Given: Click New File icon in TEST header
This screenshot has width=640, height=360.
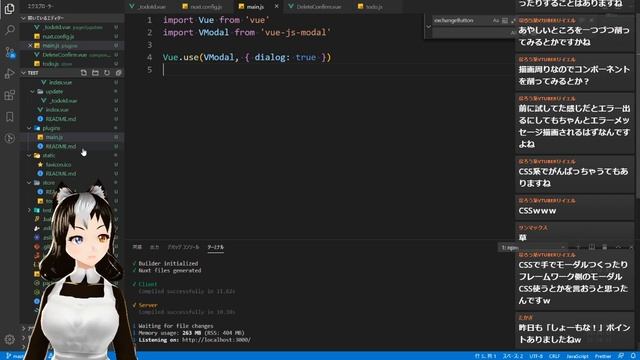Looking at the screenshot, I should coord(84,73).
